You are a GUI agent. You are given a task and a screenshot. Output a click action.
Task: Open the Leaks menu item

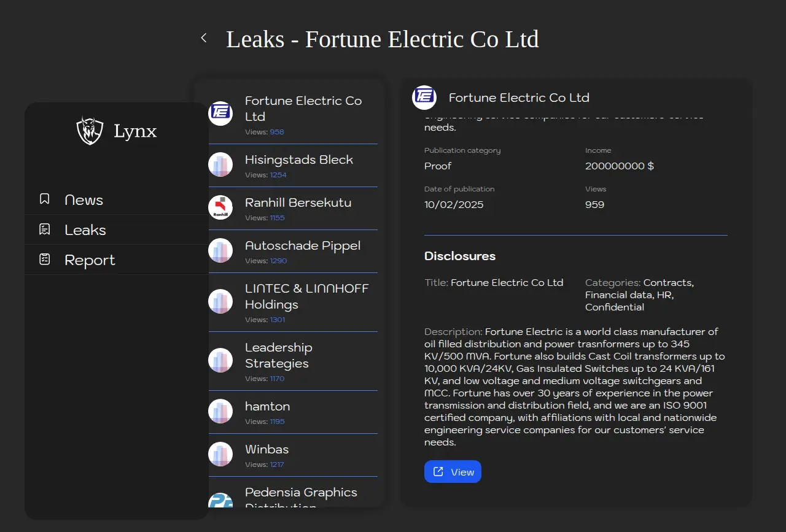[85, 230]
